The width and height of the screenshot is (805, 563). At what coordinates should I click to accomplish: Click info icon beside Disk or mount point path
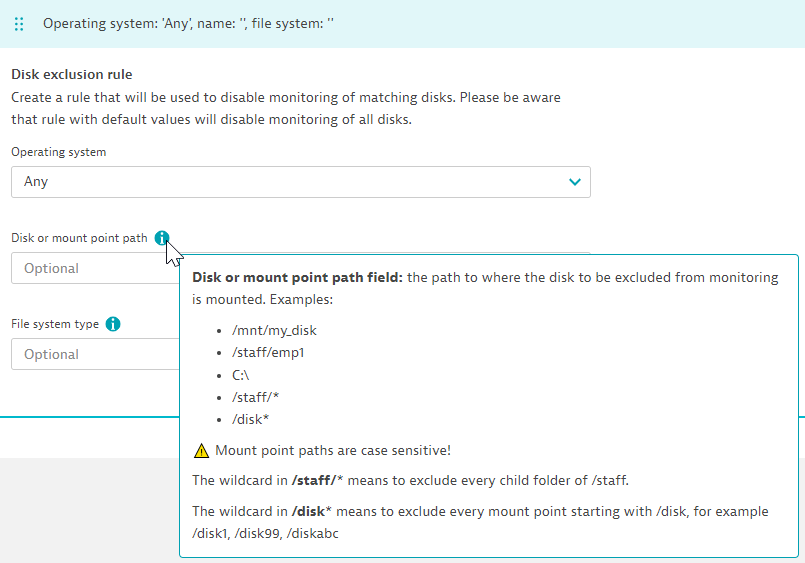click(162, 238)
